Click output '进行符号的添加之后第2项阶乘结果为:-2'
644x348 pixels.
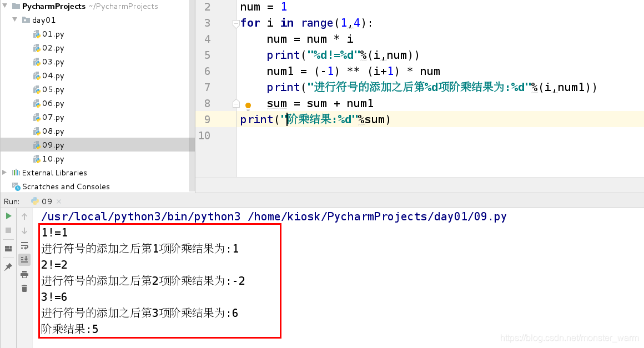pos(143,281)
